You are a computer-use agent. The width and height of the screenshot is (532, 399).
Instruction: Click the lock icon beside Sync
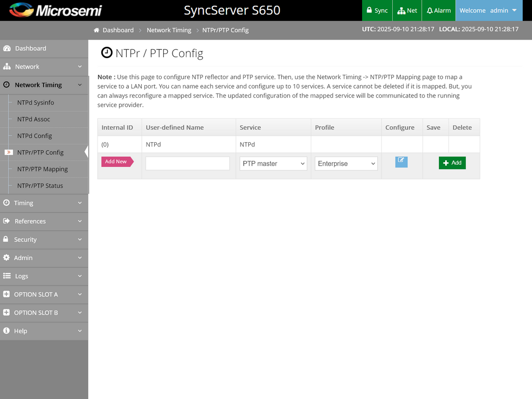[369, 10]
